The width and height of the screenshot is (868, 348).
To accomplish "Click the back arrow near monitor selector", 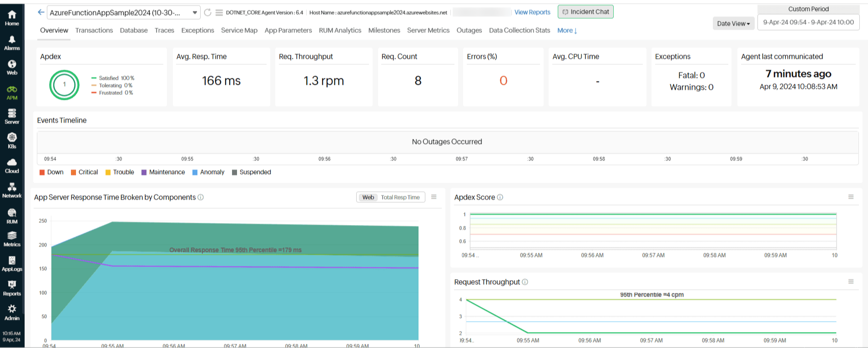I will (x=41, y=12).
